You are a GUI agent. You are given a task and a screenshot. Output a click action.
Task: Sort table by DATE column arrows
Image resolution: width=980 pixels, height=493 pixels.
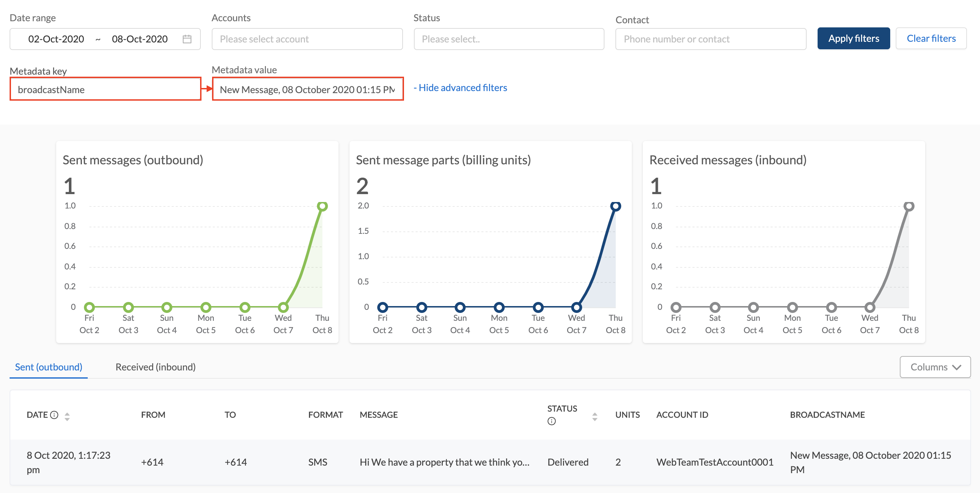click(x=67, y=417)
